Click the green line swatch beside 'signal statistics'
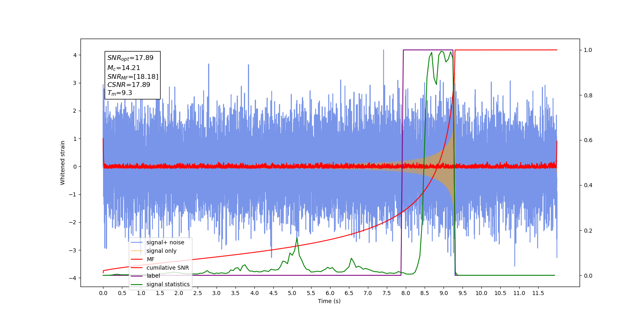This screenshot has width=644, height=322. (x=137, y=284)
